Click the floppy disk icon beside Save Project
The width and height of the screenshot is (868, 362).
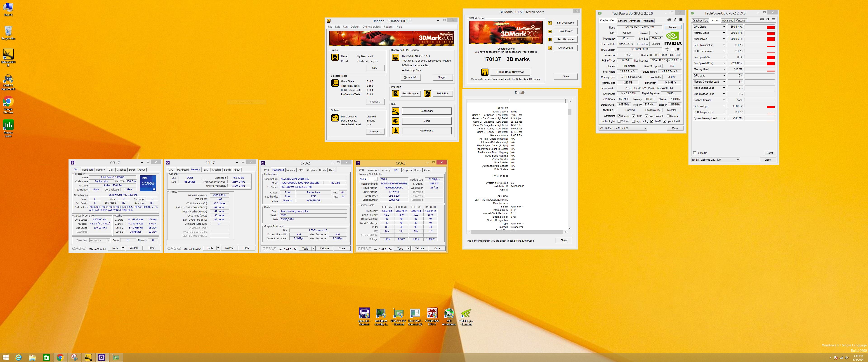pyautogui.click(x=550, y=31)
